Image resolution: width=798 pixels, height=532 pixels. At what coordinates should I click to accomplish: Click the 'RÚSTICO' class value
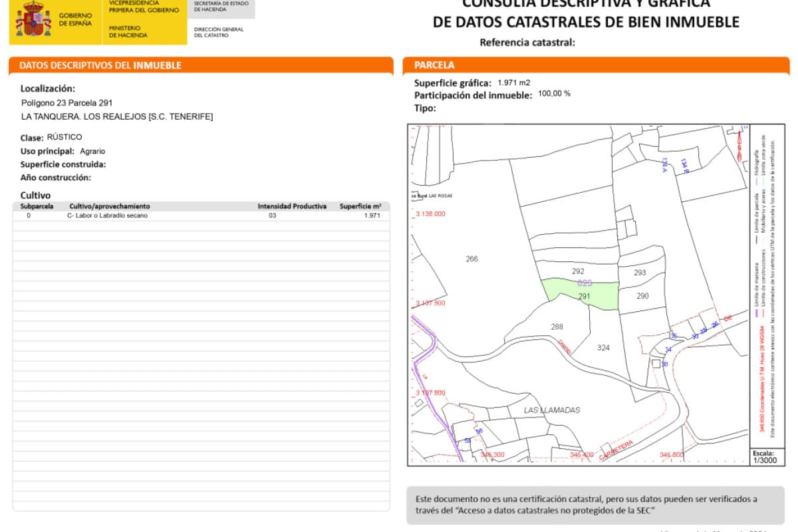click(x=65, y=137)
